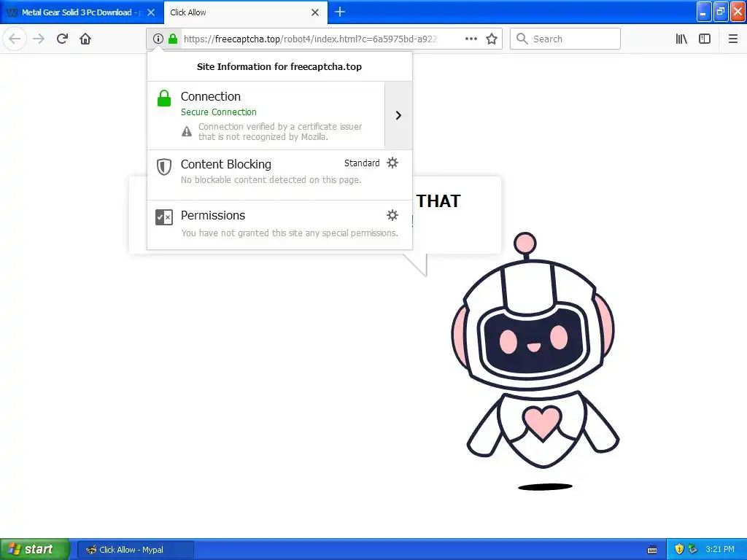Click "No blockable content detected" text
This screenshot has width=747, height=560.
click(271, 180)
